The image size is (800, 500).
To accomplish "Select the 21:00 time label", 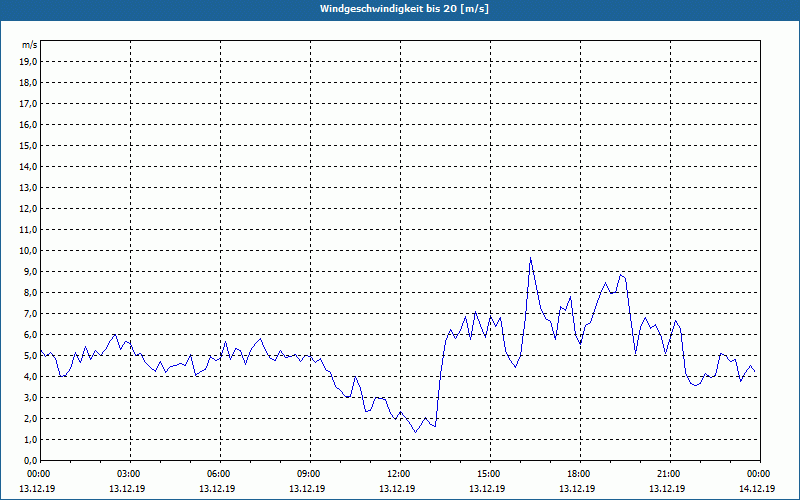I will [670, 474].
